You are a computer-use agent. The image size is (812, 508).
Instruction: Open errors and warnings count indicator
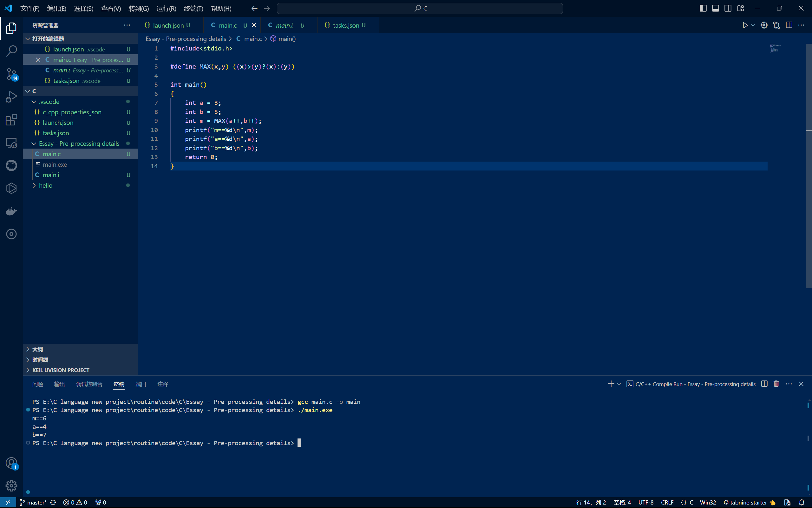[x=75, y=503]
